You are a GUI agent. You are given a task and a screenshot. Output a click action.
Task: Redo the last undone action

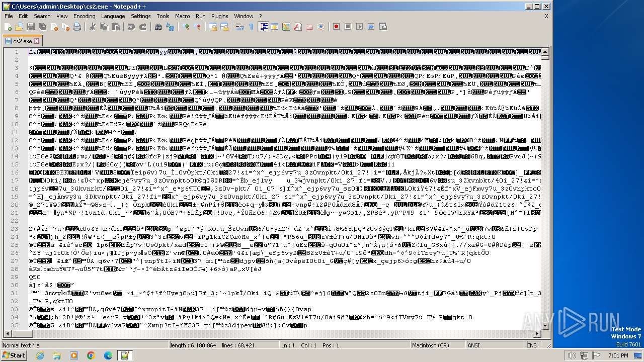pyautogui.click(x=143, y=27)
